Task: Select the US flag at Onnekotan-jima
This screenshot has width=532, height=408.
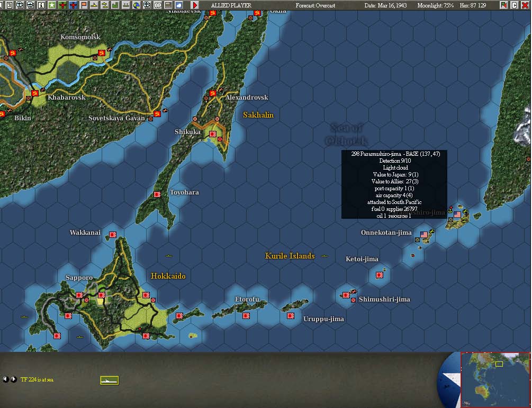Action: point(424,235)
